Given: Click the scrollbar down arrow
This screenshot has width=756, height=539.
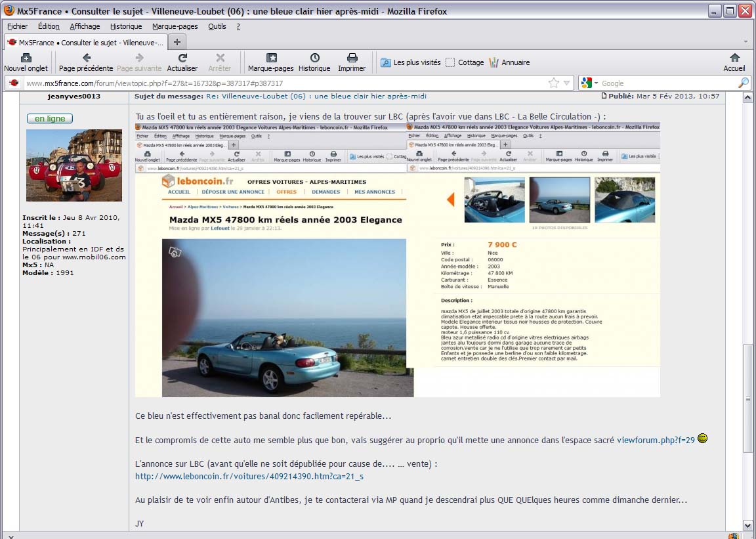Looking at the screenshot, I should coord(747,525).
